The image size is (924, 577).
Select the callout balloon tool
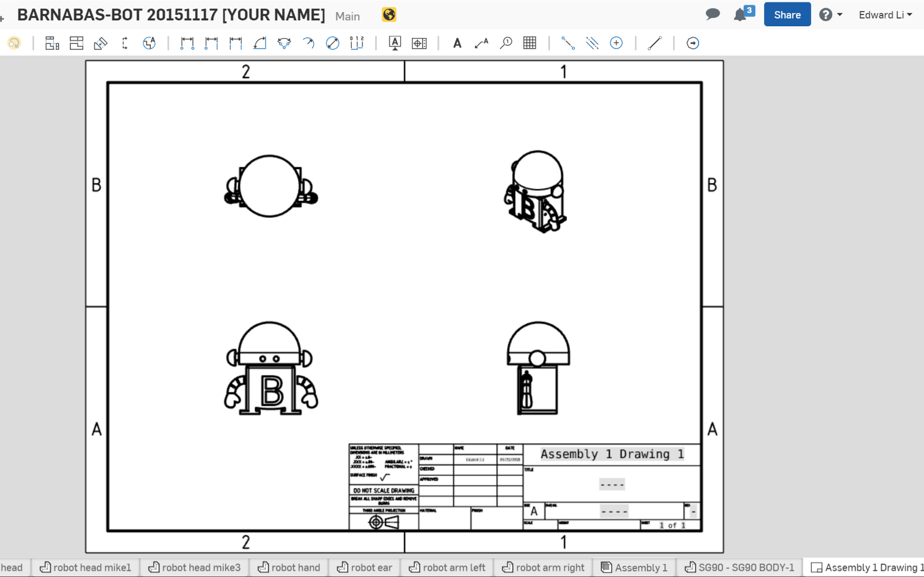tap(506, 43)
